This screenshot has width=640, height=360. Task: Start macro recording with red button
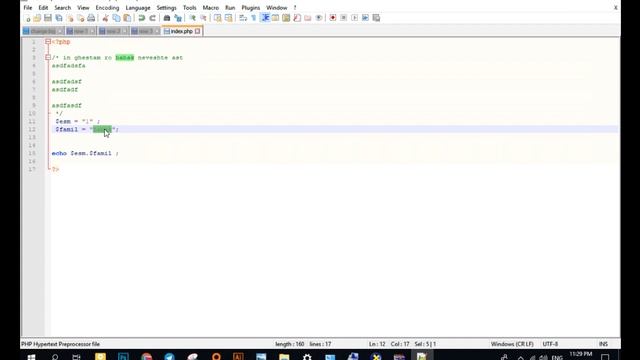pos(333,18)
